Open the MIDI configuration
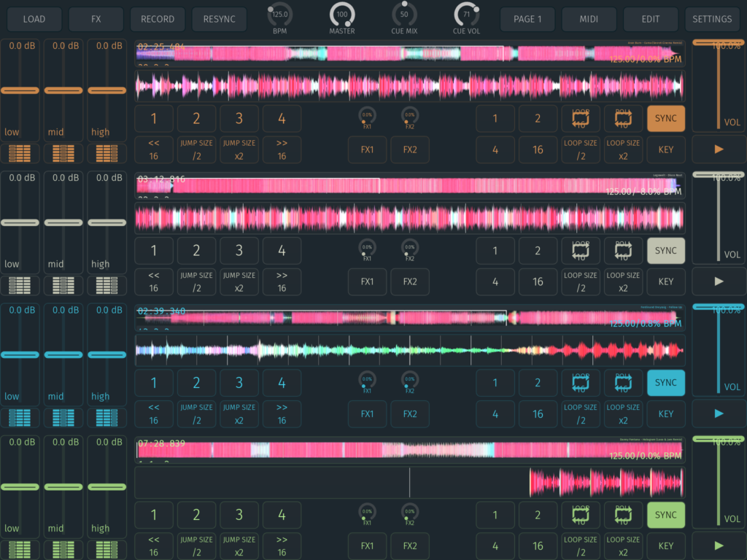 point(589,19)
